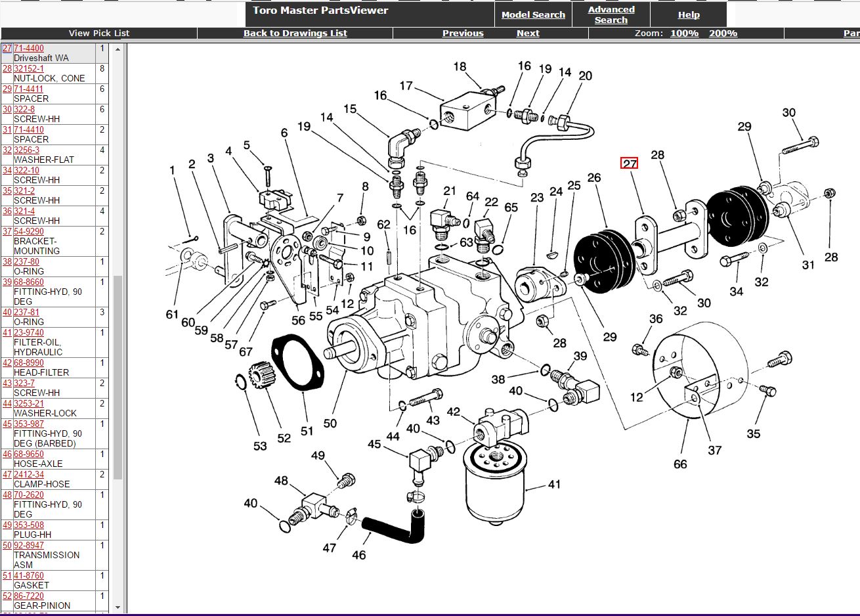
Task: Select part number 23-9740 oil filter link
Action: [29, 332]
